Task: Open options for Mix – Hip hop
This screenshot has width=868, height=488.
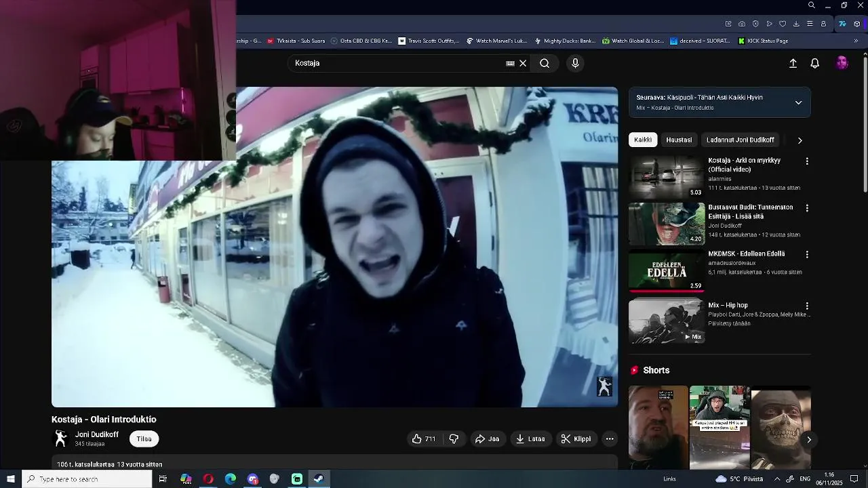Action: point(807,306)
